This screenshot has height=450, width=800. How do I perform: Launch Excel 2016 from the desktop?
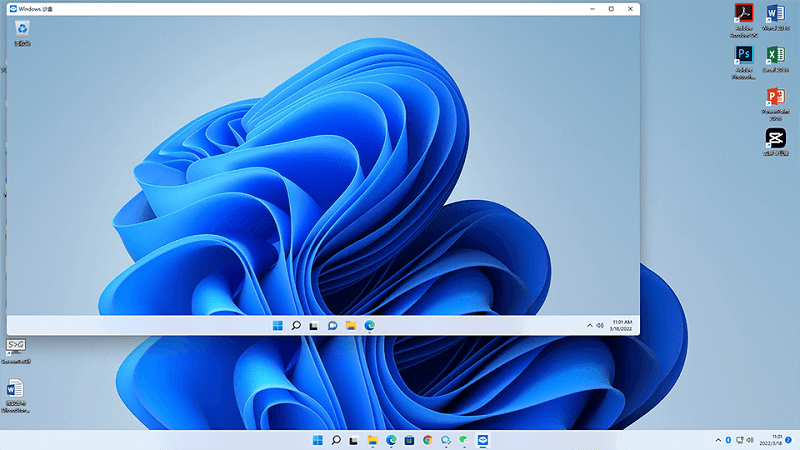[775, 55]
